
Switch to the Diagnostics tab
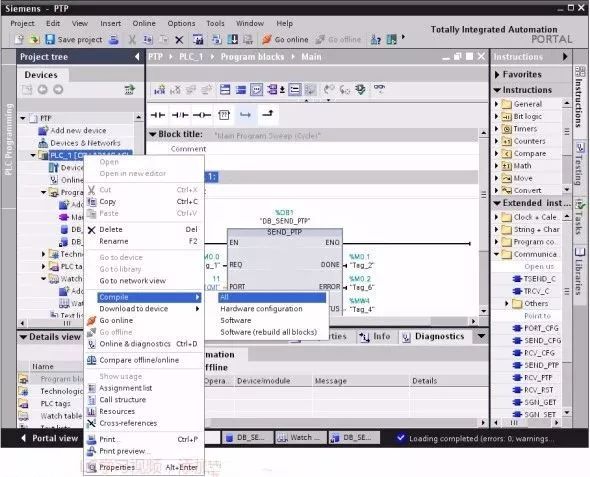[x=433, y=336]
